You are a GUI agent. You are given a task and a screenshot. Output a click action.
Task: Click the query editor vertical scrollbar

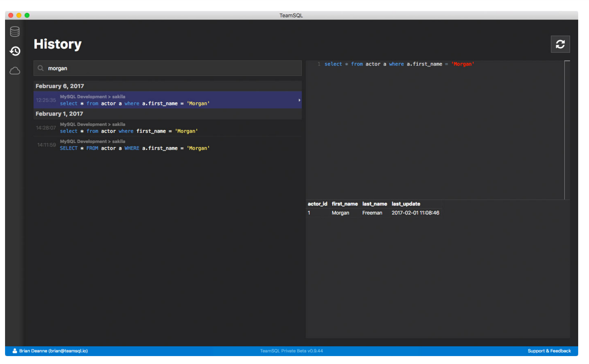(567, 130)
